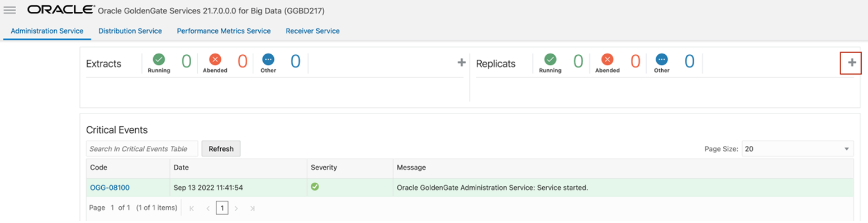Viewport: 868px width, 223px height.
Task: Click the Extracts Running green check icon
Action: [159, 59]
